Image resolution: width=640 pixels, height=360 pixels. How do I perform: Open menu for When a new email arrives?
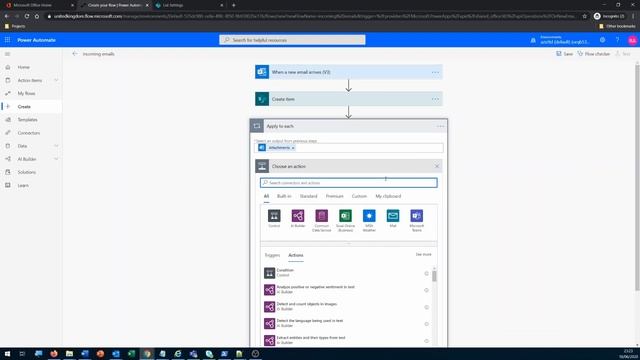point(435,72)
